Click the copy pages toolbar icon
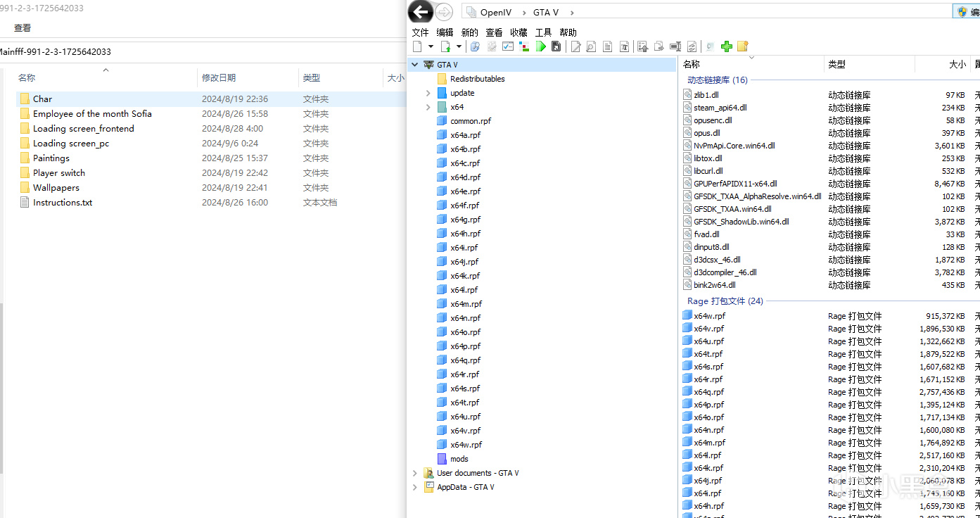The width and height of the screenshot is (980, 518). [x=659, y=46]
